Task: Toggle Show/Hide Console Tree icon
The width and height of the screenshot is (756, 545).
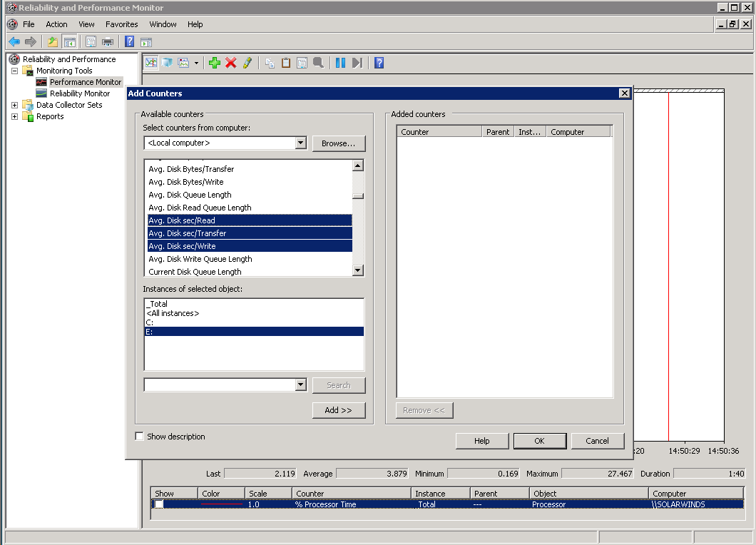Action: pyautogui.click(x=69, y=42)
